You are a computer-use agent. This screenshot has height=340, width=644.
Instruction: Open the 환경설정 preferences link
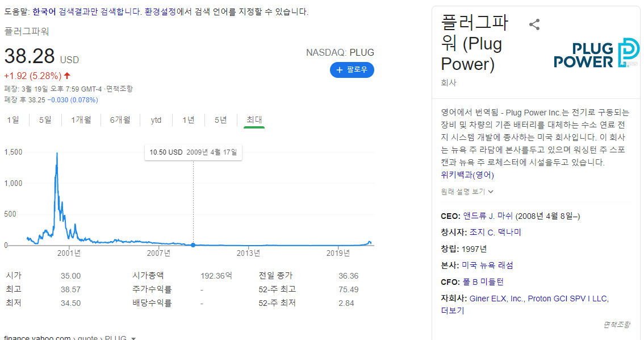pos(160,12)
